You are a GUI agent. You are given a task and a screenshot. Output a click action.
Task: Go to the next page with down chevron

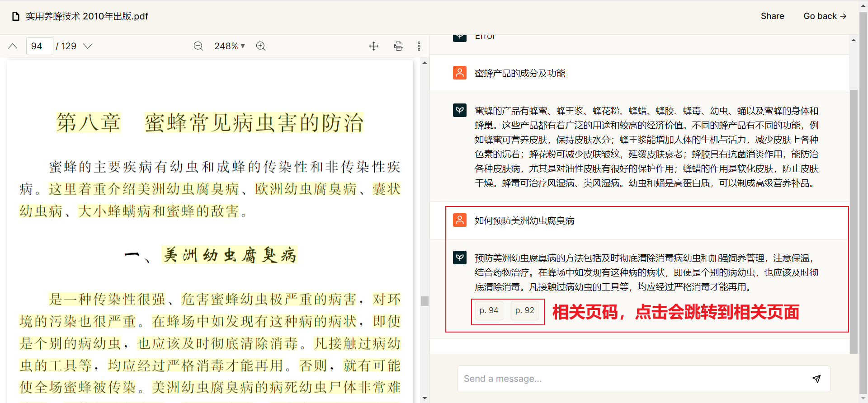[88, 46]
